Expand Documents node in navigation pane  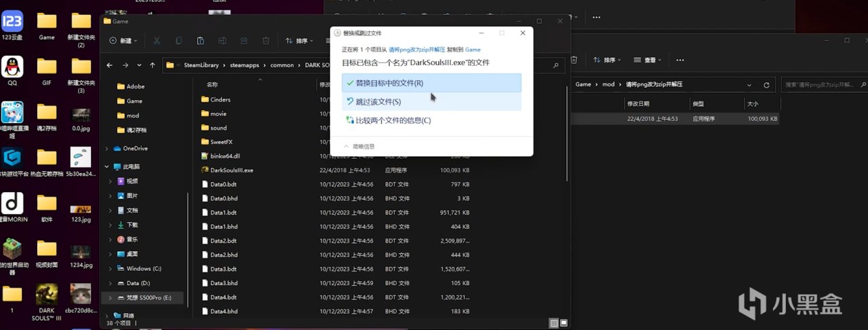(111, 210)
